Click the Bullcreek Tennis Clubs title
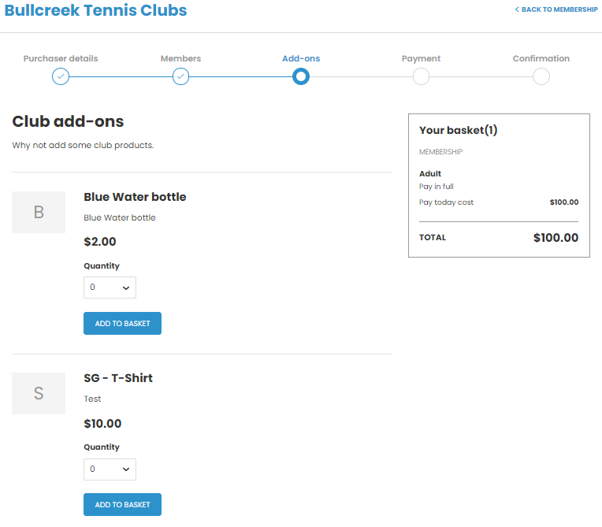 [95, 10]
